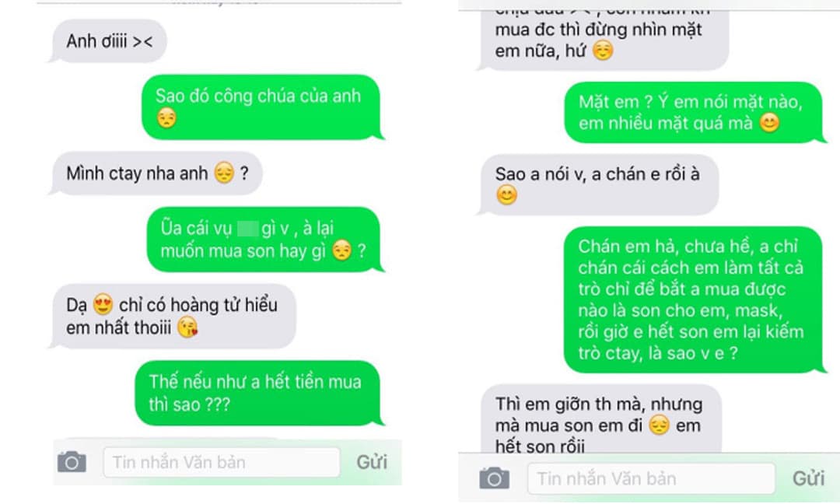Image resolution: width=840 pixels, height=504 pixels.
Task: Select the 'Thế nếu như a hết tiền' bubble
Action: coord(259,393)
